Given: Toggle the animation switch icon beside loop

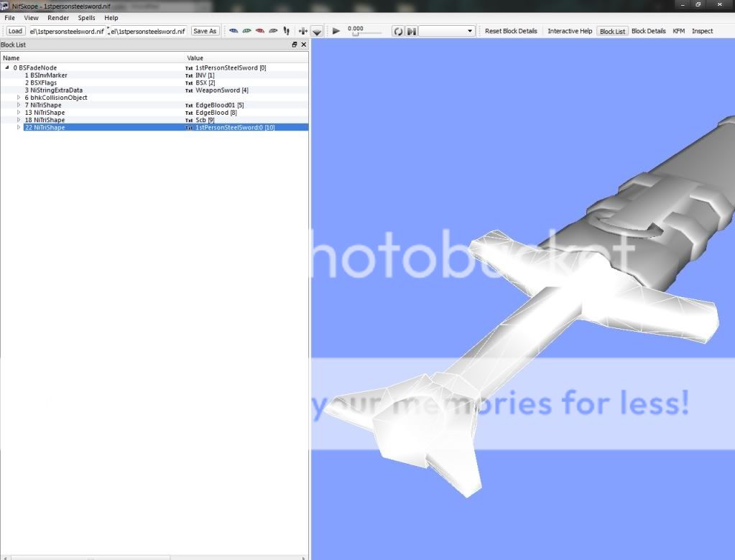Looking at the screenshot, I should [x=411, y=31].
